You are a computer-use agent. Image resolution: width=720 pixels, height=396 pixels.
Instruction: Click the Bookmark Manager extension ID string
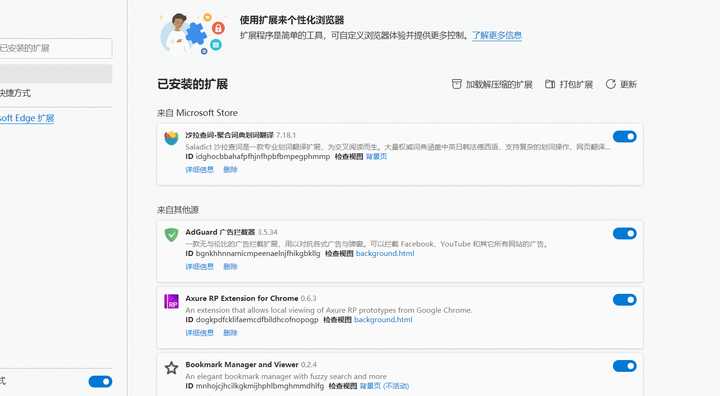click(259, 386)
